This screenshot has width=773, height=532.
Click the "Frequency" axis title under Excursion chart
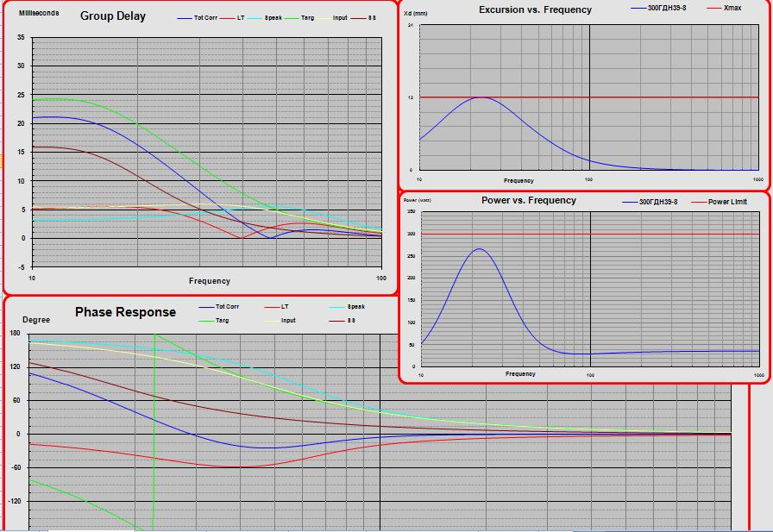[518, 181]
